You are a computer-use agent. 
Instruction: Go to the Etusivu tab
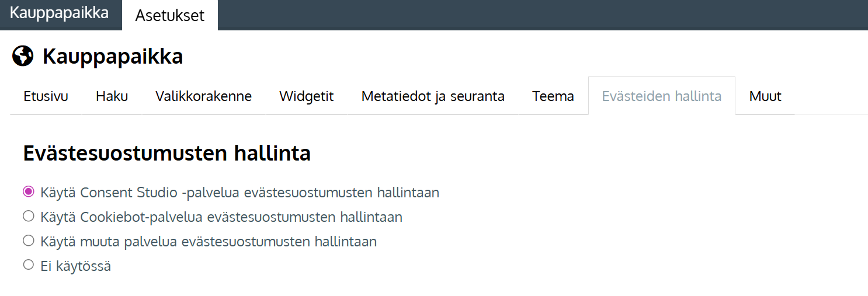point(46,96)
